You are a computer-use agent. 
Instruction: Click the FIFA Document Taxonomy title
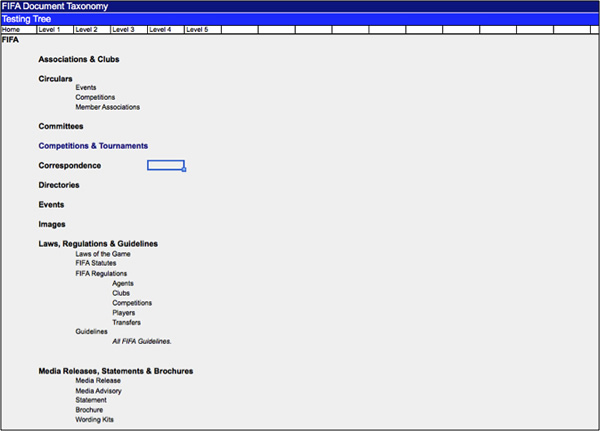pos(55,6)
